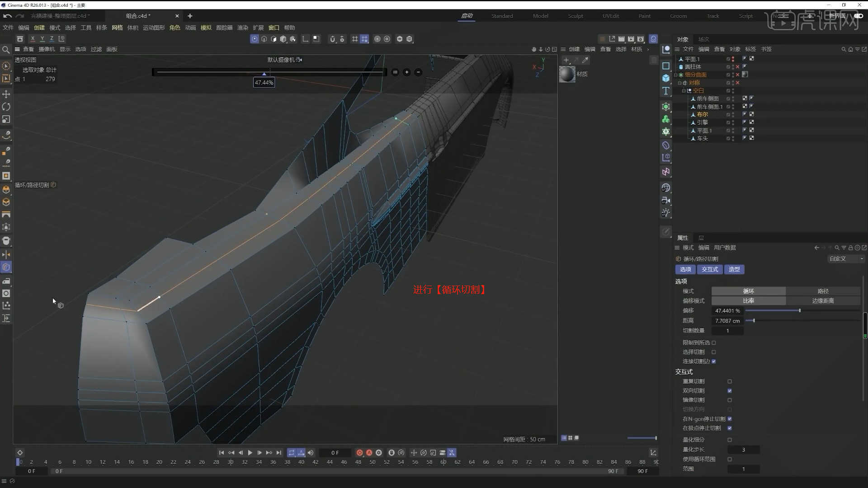Collapse the 细分曲面 tree node

(x=676, y=75)
